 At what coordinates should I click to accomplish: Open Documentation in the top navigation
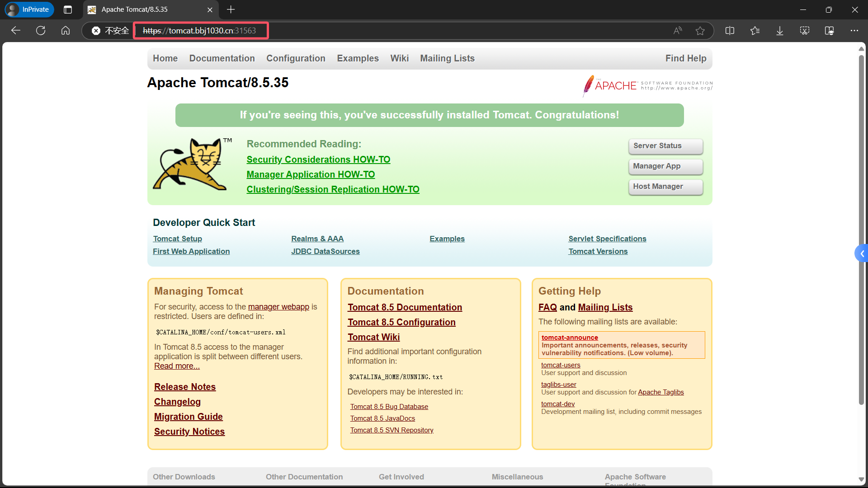222,58
